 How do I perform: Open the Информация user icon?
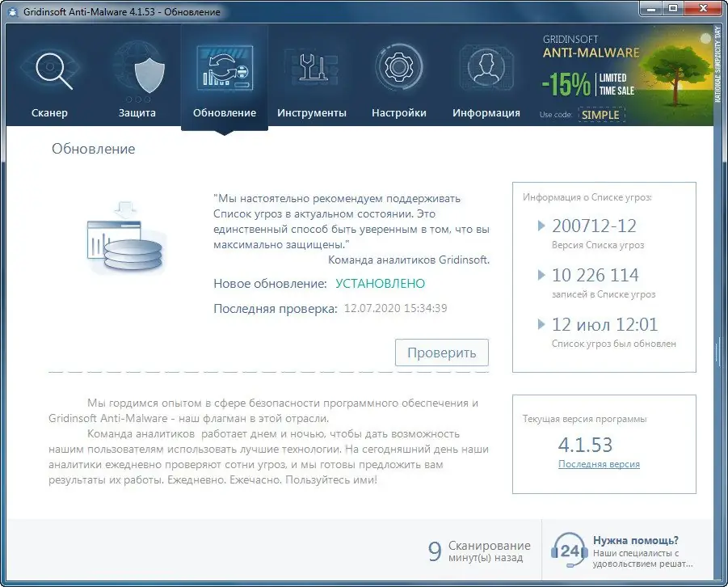(x=486, y=68)
